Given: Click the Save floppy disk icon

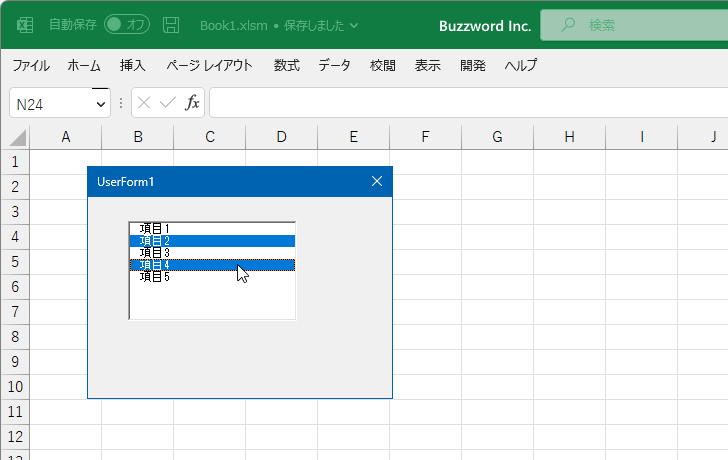Looking at the screenshot, I should pyautogui.click(x=171, y=25).
